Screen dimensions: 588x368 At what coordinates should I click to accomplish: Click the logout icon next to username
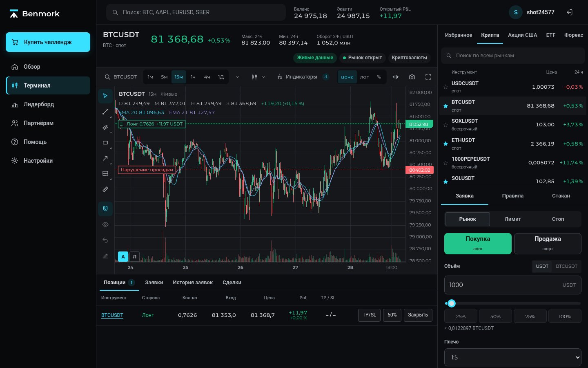pos(570,12)
